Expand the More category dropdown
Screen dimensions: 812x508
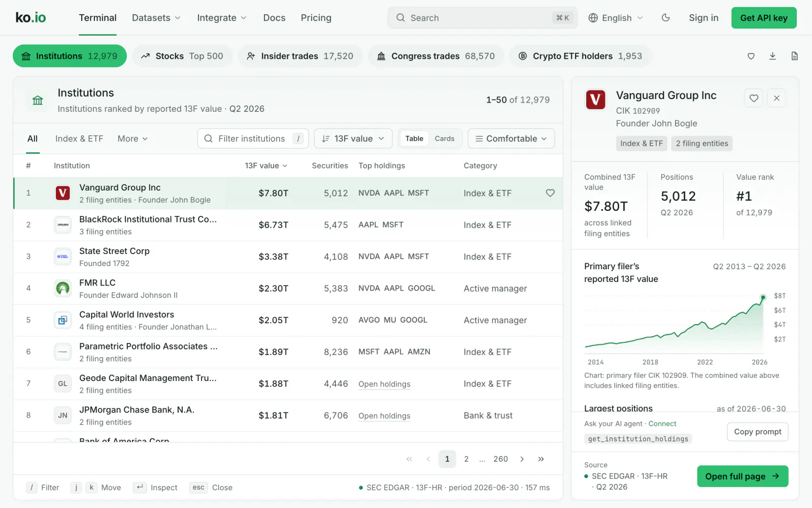coord(132,139)
